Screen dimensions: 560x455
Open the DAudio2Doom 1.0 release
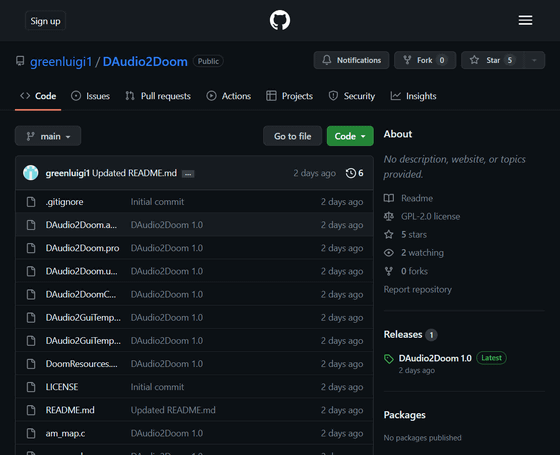435,358
